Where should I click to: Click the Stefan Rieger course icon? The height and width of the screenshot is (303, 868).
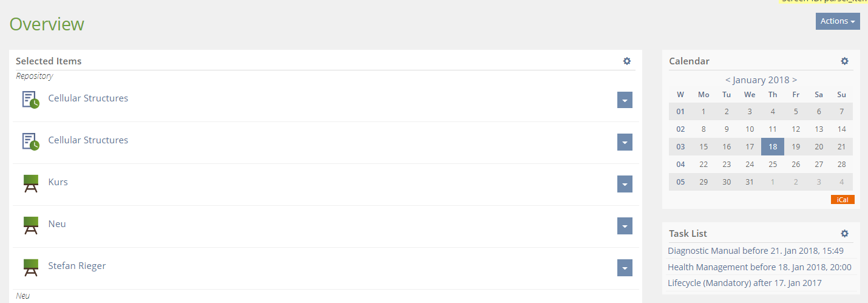30,267
